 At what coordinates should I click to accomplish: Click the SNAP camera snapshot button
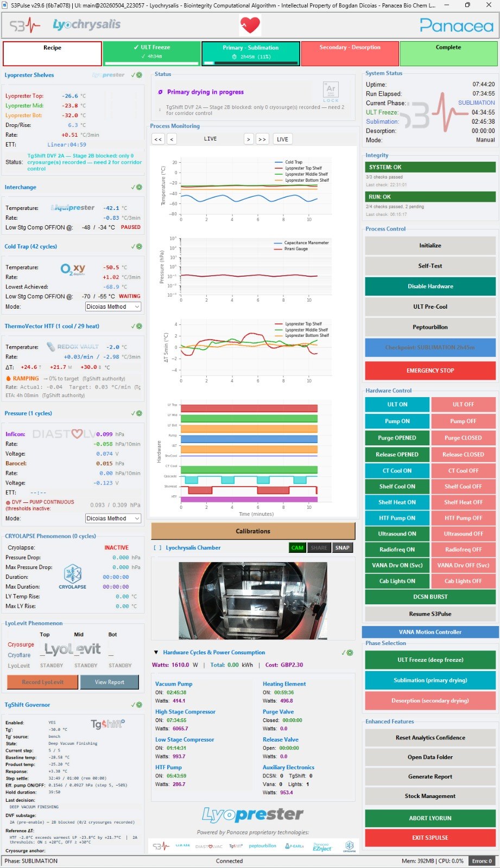[x=343, y=548]
